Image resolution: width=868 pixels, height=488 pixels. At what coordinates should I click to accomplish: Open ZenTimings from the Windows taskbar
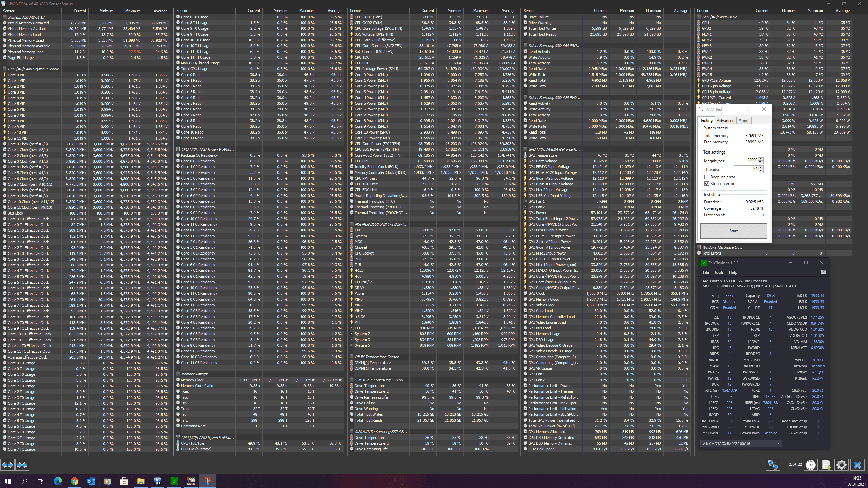[174, 481]
